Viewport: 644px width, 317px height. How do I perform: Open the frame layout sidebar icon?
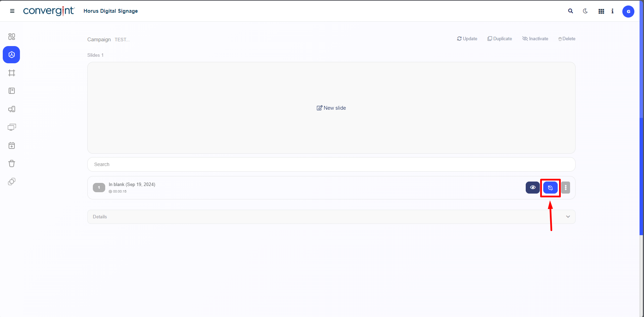point(12,73)
